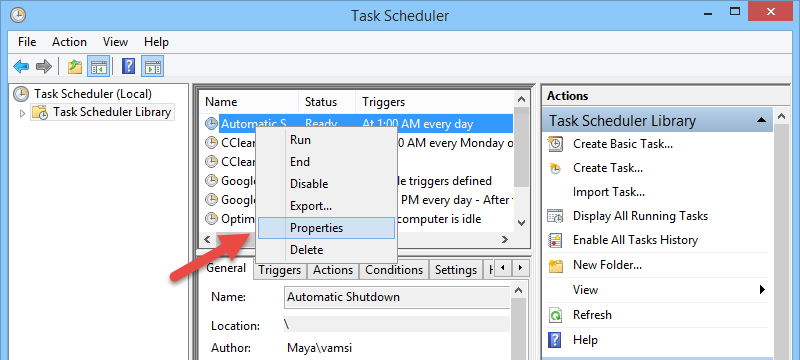The height and width of the screenshot is (360, 800).
Task: Open the Action menu in menu bar
Action: [69, 42]
